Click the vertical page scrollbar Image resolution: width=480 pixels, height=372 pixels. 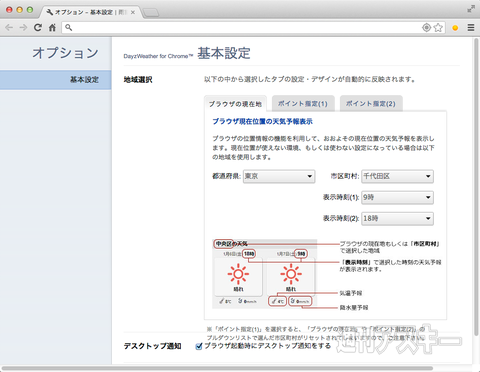(x=476, y=187)
